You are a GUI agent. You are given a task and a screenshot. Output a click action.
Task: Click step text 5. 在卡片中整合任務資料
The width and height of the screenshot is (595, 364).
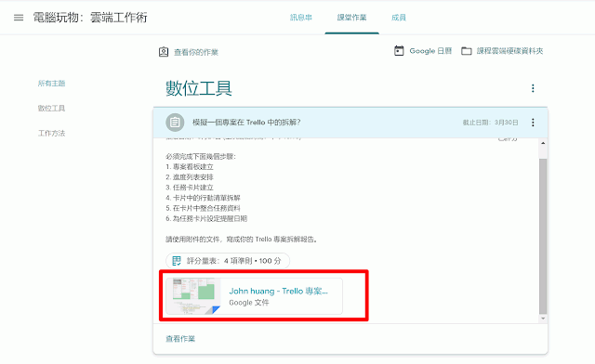coord(203,208)
